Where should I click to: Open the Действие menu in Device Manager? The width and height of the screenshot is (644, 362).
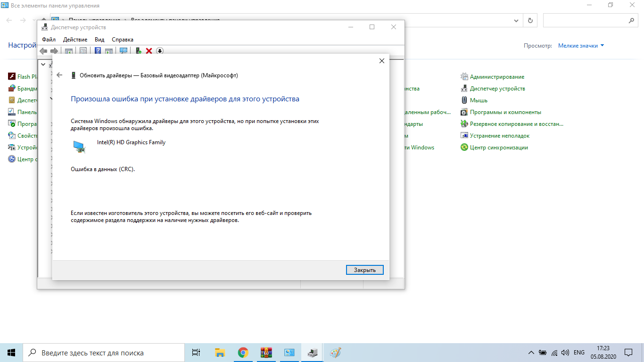(75, 40)
